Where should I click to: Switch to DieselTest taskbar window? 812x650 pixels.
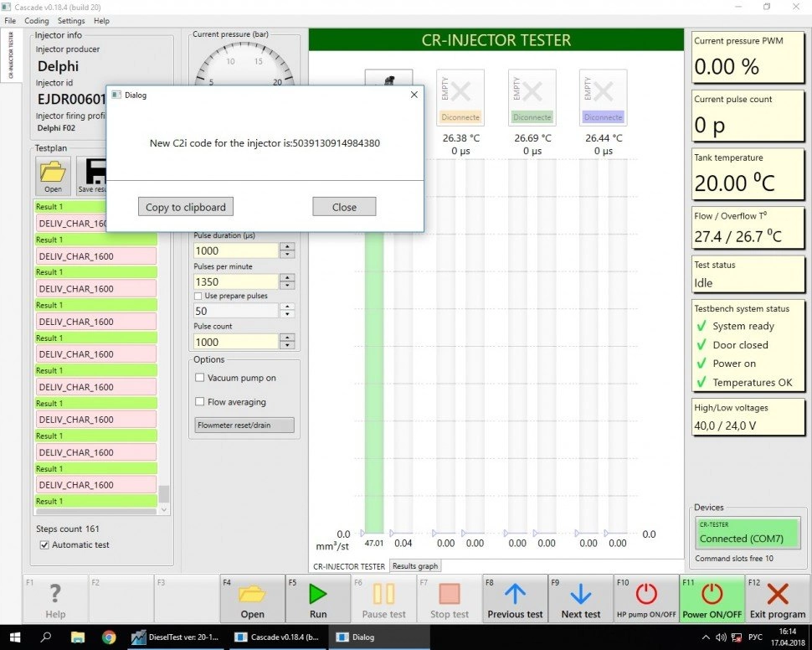(176, 637)
